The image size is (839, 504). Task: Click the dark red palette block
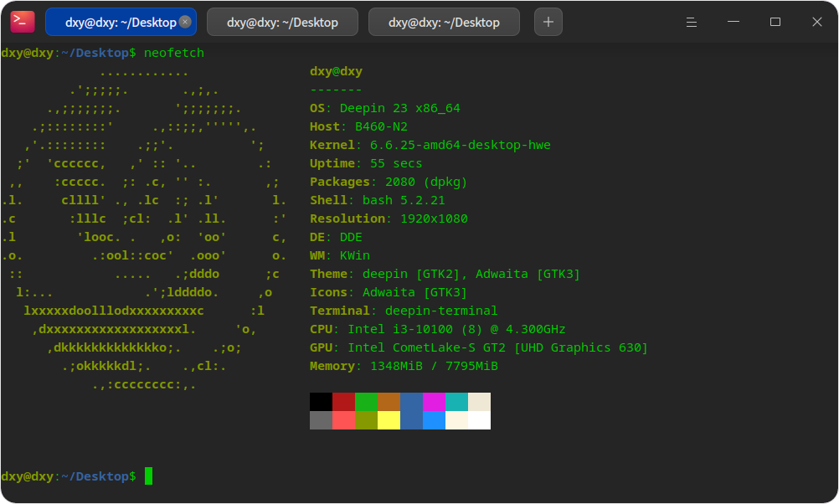tap(343, 402)
